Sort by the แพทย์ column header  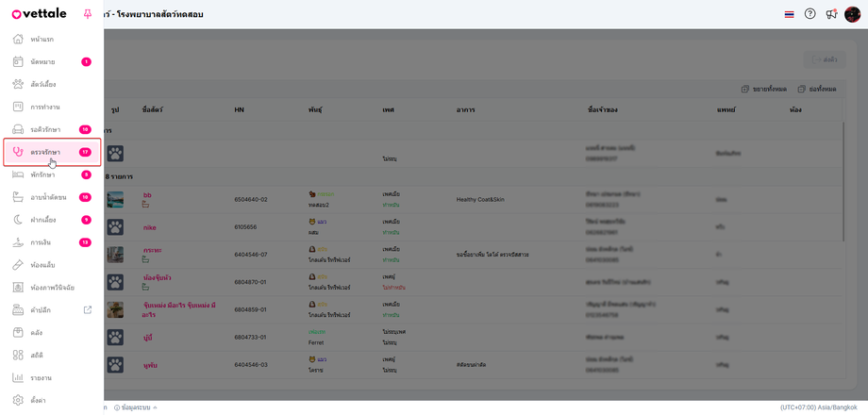tap(726, 110)
